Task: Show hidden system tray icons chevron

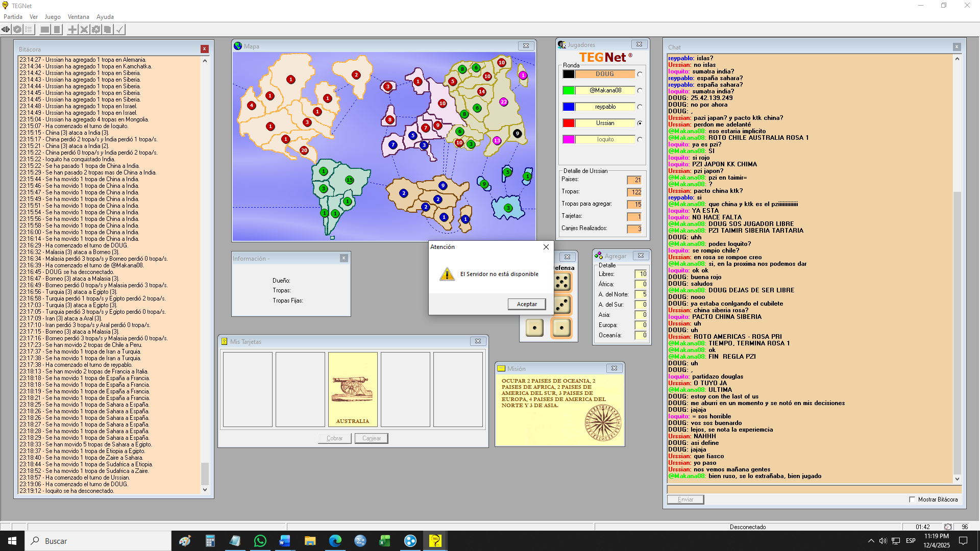Action: (x=871, y=541)
